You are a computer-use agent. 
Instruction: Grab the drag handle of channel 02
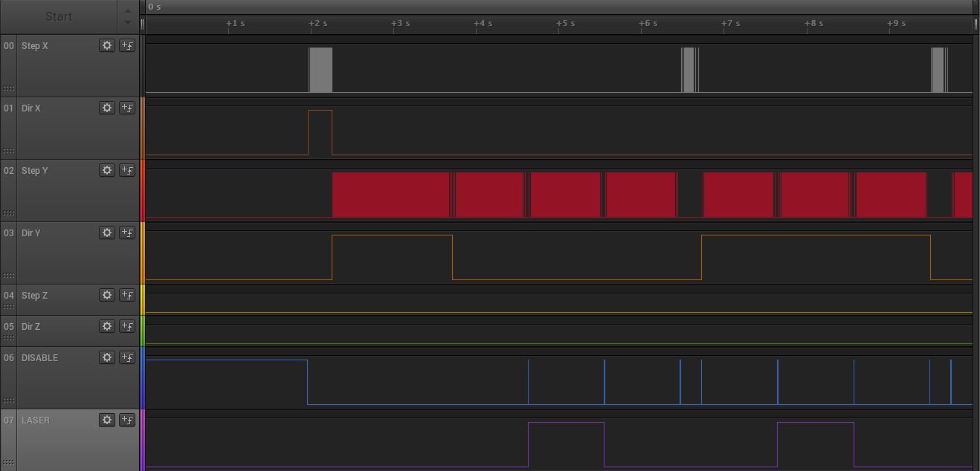coord(9,213)
